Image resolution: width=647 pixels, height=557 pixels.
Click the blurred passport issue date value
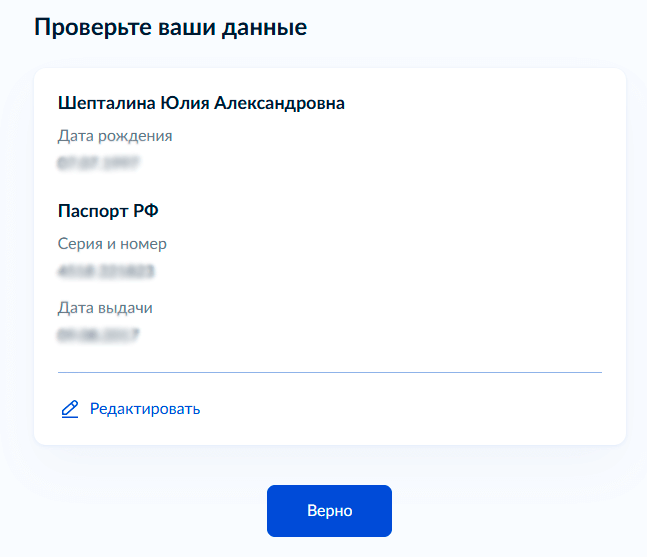(x=98, y=335)
